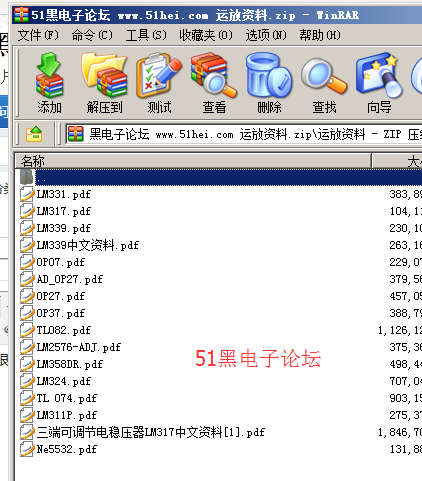Click the icon for LM331.pdf
This screenshot has width=422, height=481.
27,194
